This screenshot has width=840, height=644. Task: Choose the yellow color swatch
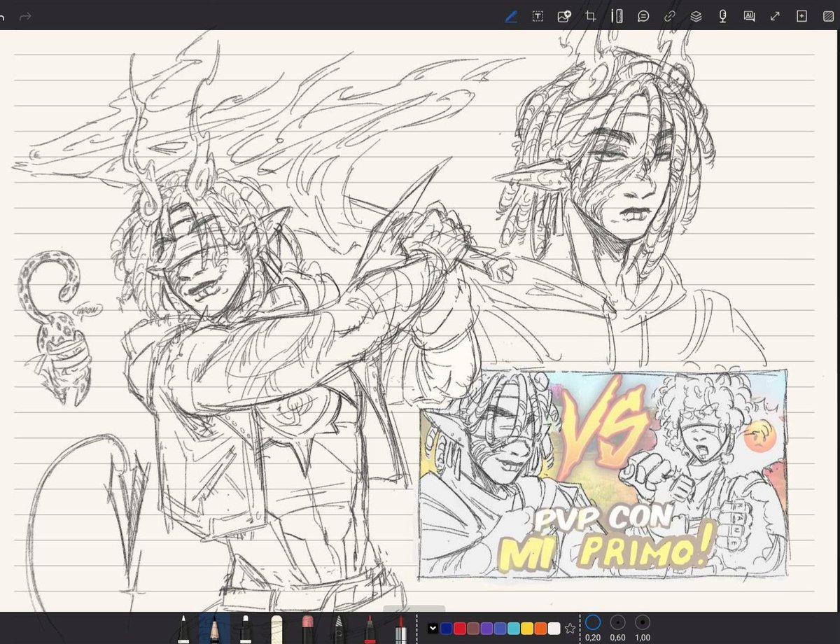tap(527, 628)
